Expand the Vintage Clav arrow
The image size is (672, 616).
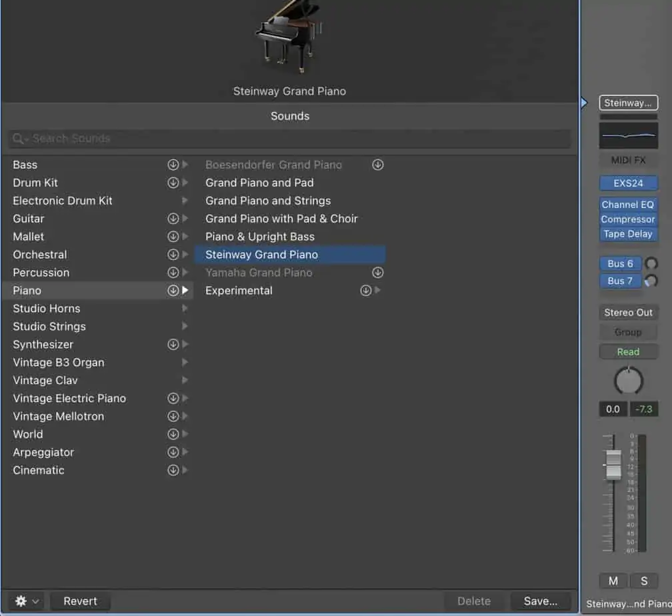coord(185,381)
